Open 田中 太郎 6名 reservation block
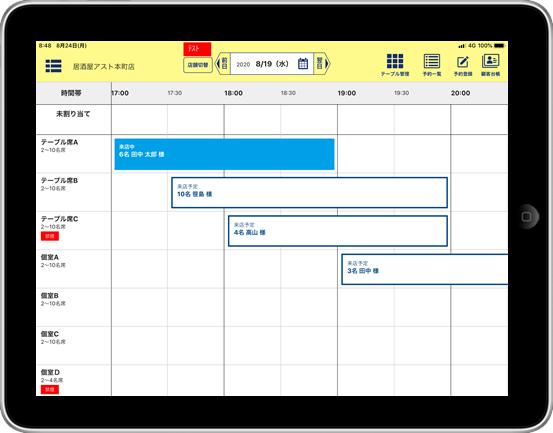553x433 pixels. click(224, 154)
